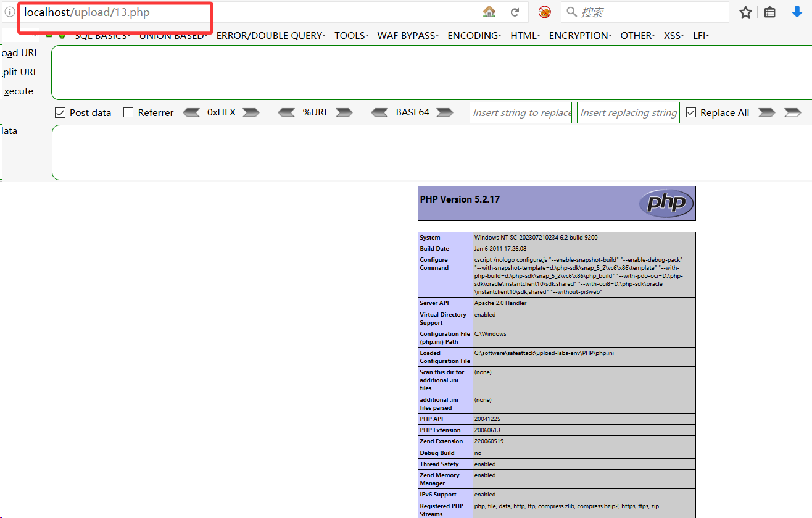Click the dark arrow after Replace All
812x518 pixels.
(766, 112)
